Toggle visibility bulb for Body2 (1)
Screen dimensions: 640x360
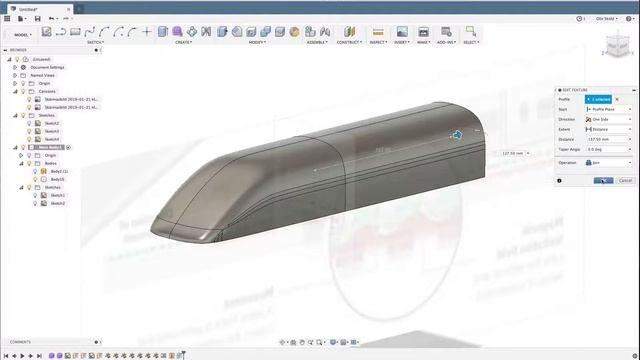36,171
